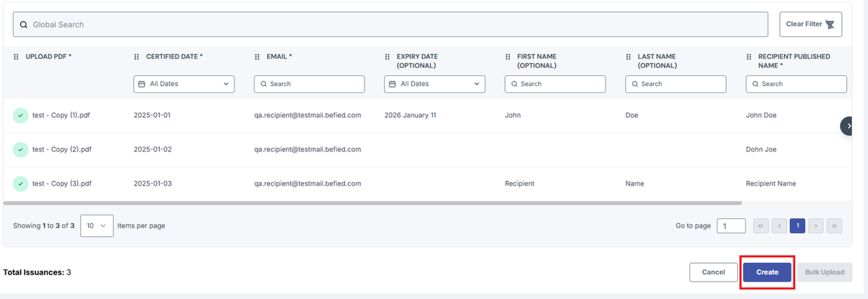Click the Global Search magnifier icon
The height and width of the screenshot is (299, 868).
tap(23, 25)
